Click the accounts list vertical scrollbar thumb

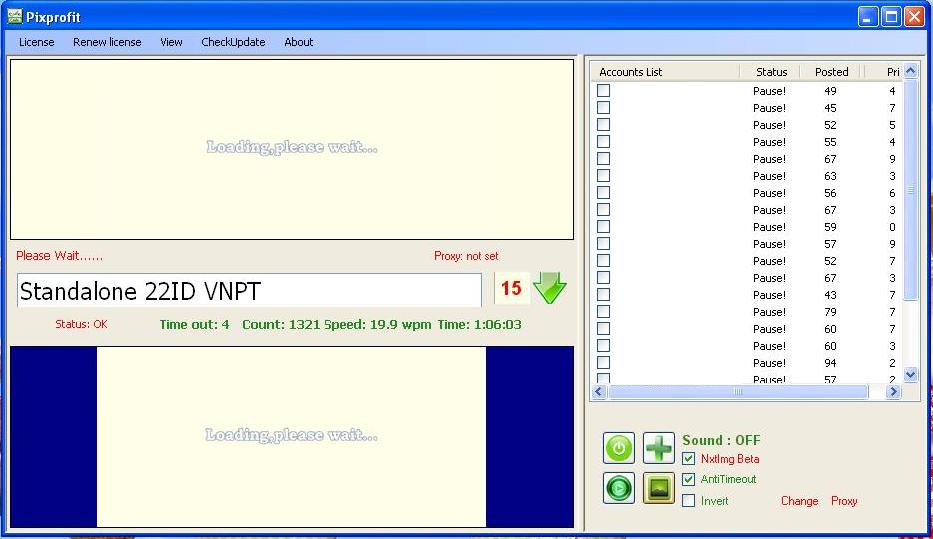tap(910, 190)
